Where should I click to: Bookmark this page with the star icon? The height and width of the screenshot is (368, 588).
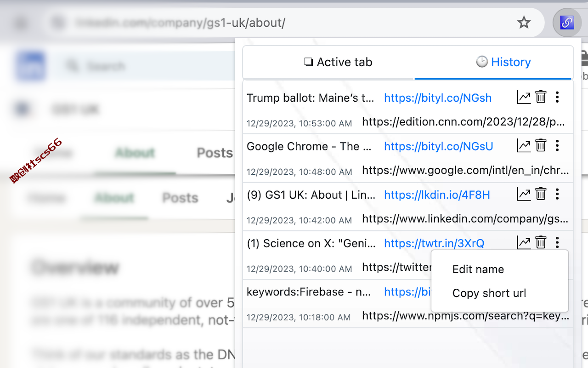[524, 22]
